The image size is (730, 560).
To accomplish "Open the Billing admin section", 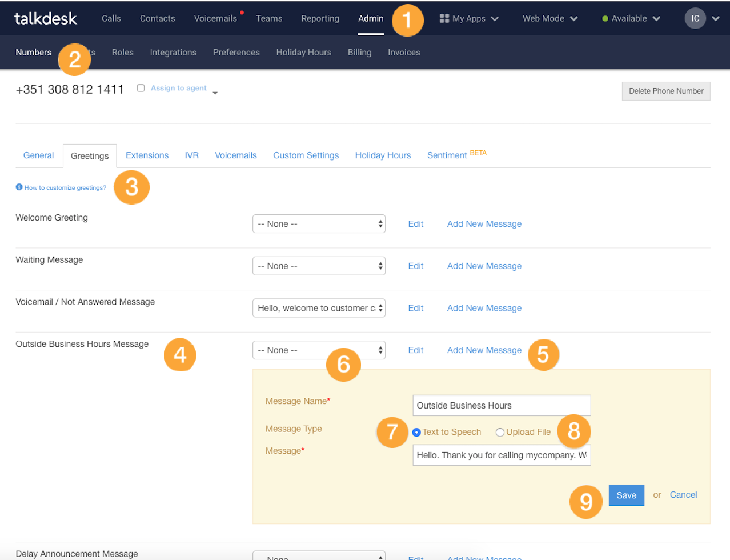I will pos(360,52).
